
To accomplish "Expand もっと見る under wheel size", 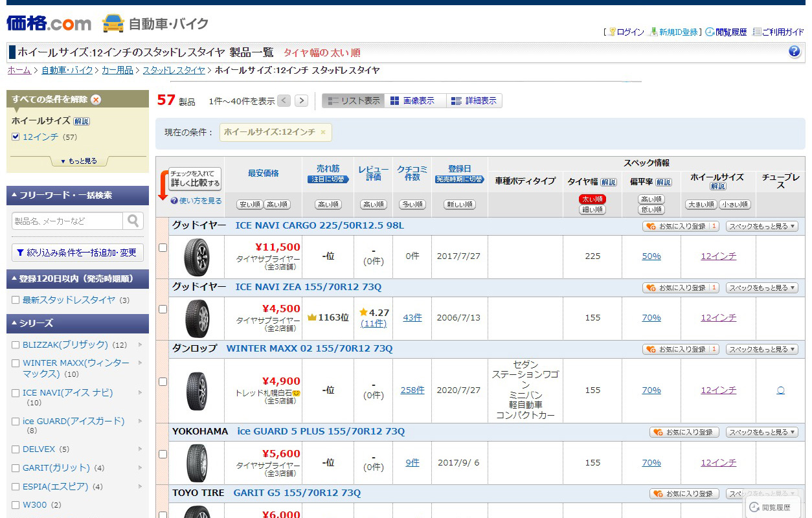I will click(78, 161).
